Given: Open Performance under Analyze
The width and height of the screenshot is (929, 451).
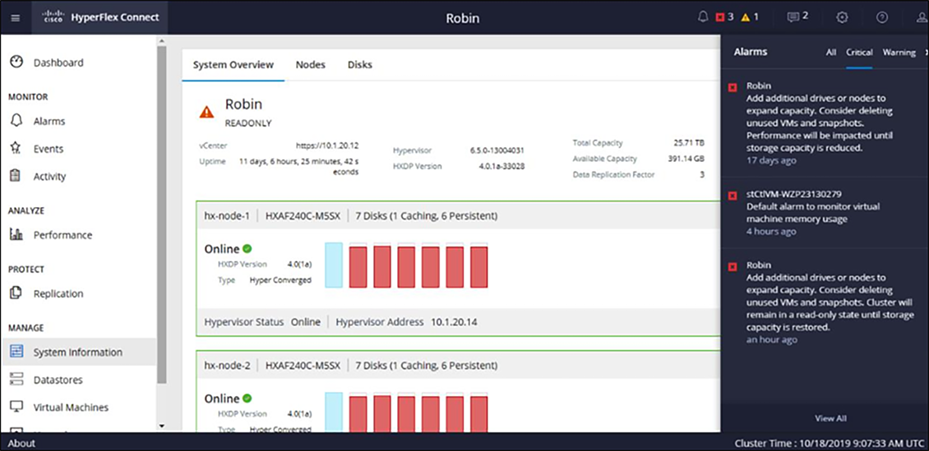Looking at the screenshot, I should click(x=63, y=235).
